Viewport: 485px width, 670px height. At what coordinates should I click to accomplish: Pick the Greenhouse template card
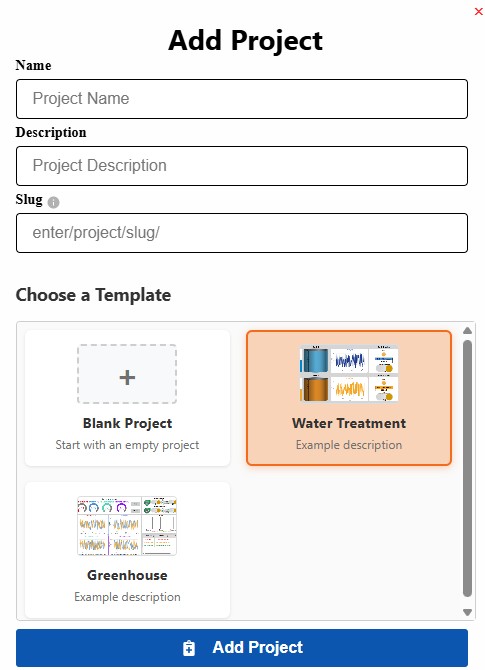coord(127,550)
